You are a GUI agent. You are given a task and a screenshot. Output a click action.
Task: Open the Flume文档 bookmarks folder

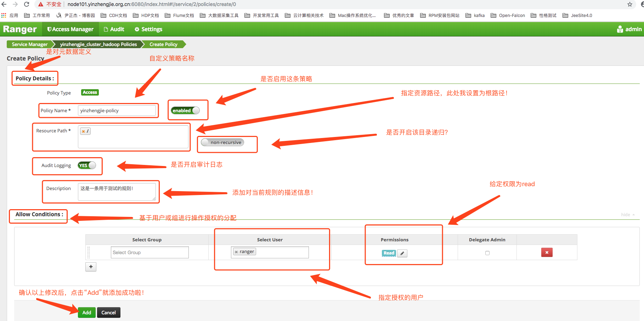pyautogui.click(x=180, y=16)
